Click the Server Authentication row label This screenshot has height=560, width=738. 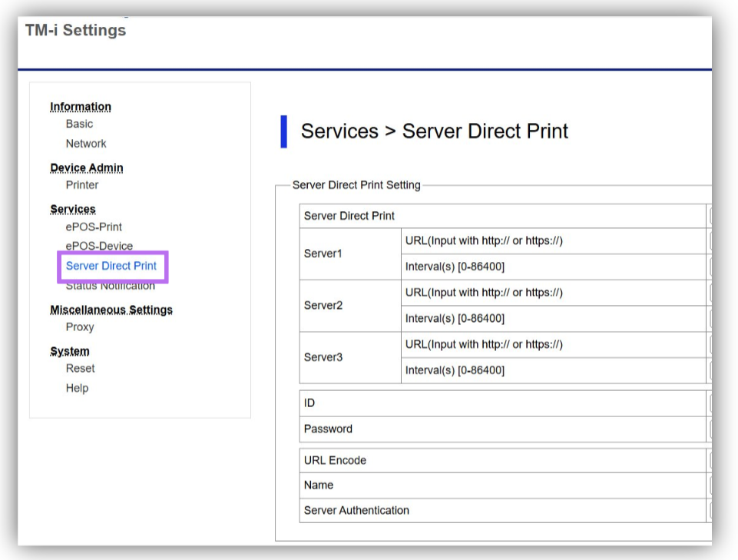(356, 511)
